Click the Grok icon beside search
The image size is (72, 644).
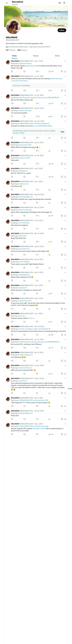(60, 3)
